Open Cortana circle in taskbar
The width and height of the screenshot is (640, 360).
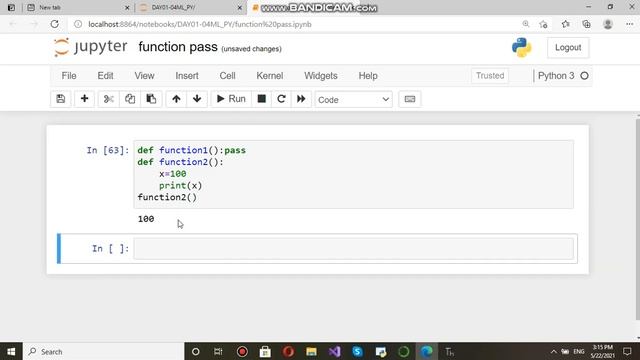pyautogui.click(x=196, y=351)
